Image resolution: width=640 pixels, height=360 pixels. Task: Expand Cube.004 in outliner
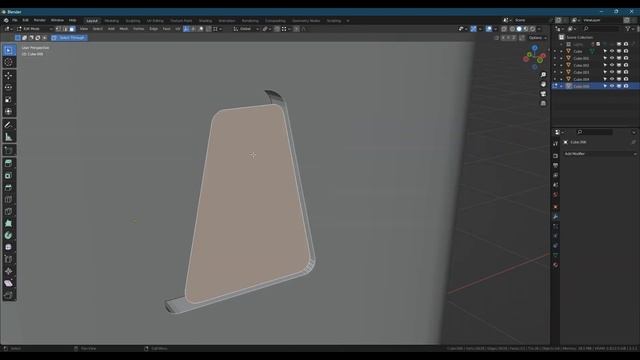[561, 79]
